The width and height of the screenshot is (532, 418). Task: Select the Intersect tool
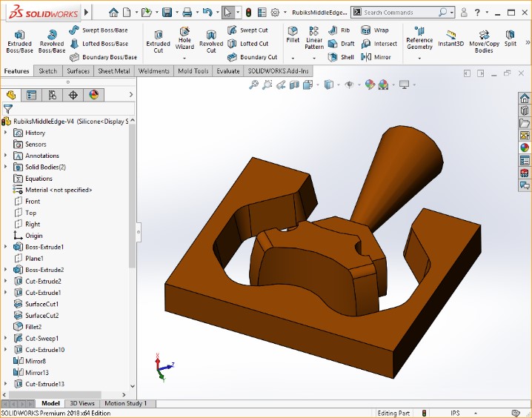pyautogui.click(x=379, y=44)
